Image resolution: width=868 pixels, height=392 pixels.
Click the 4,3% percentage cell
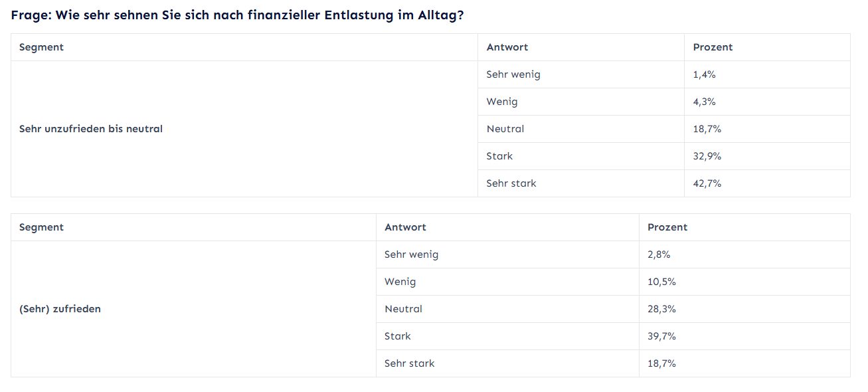(705, 102)
